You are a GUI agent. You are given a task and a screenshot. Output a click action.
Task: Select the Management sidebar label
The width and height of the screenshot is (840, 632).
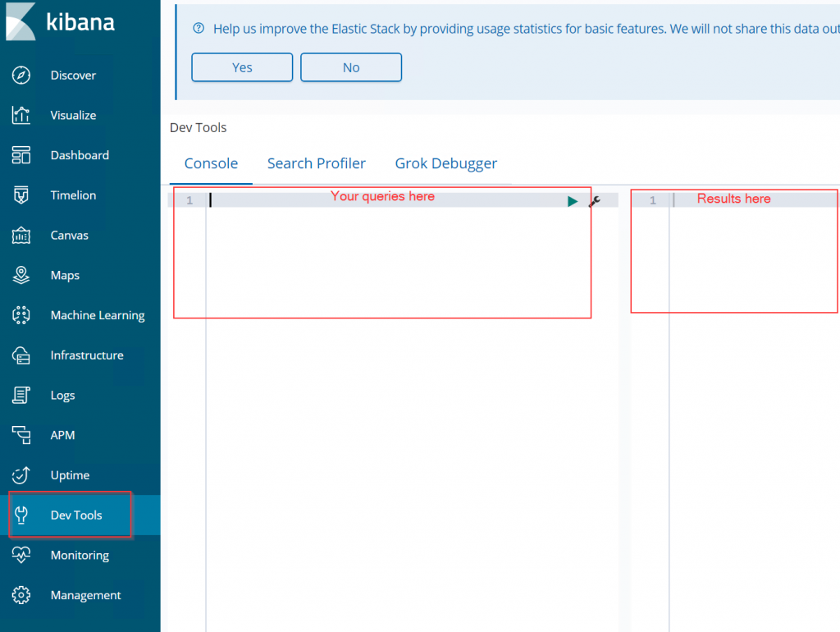tap(85, 595)
